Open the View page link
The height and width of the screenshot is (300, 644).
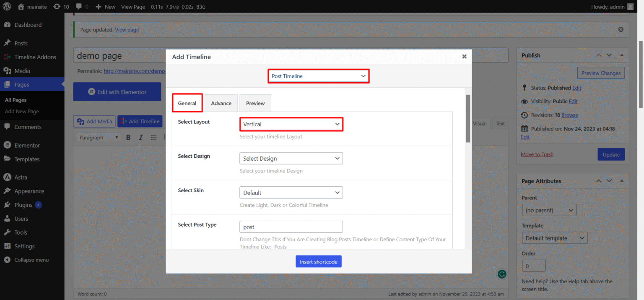point(127,29)
